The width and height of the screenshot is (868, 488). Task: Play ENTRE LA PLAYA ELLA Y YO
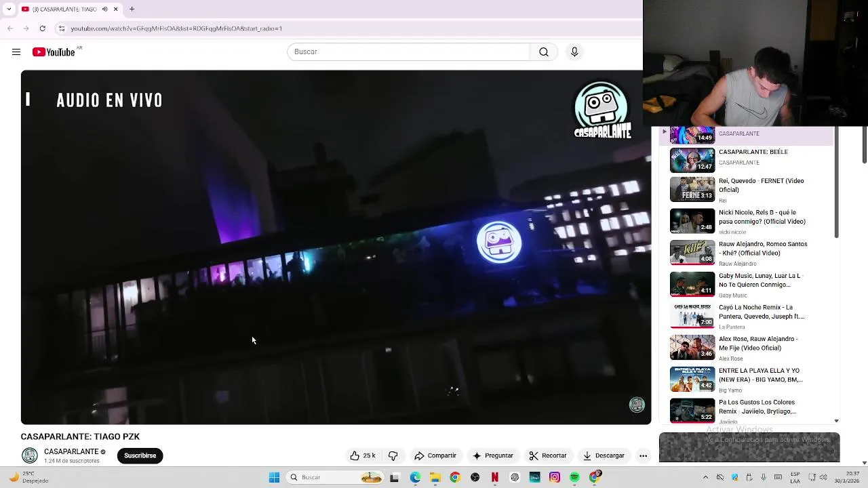746,380
